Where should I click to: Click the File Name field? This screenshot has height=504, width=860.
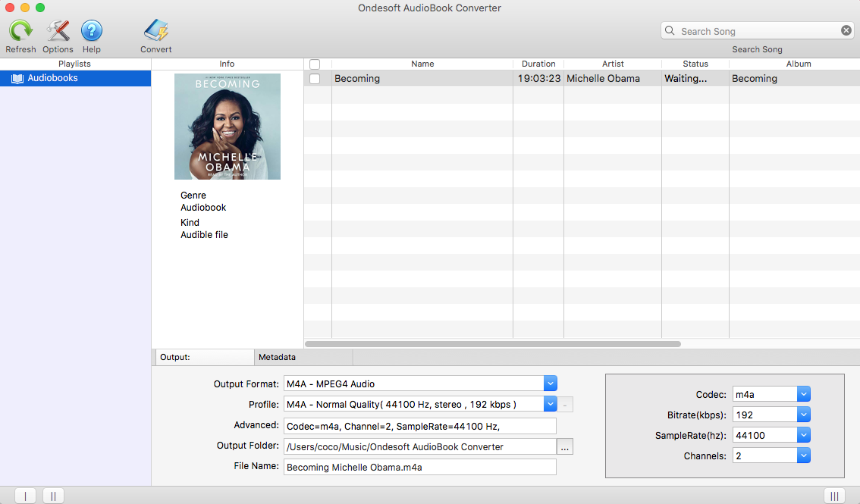pyautogui.click(x=419, y=468)
